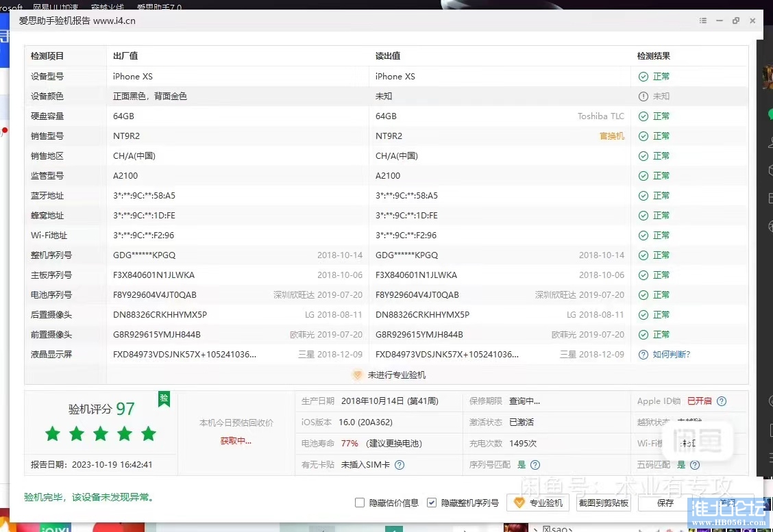
Task: Click the 2018年10月14日 (第41周) production date
Action: [390, 401]
